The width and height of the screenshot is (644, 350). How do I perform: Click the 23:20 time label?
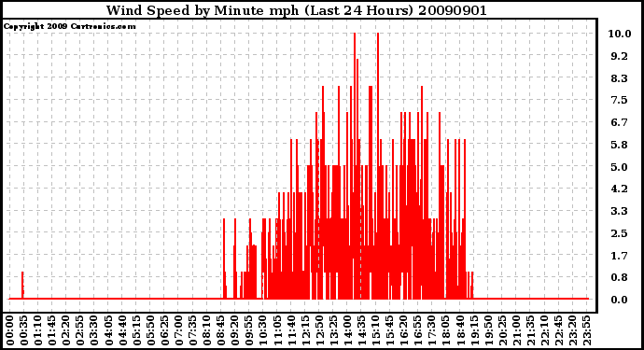point(572,330)
